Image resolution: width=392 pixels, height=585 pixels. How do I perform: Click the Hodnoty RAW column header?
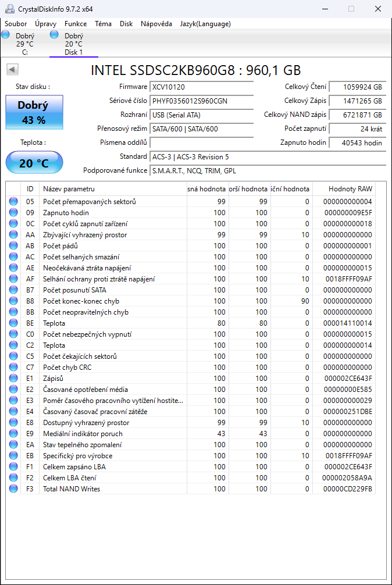(344, 189)
